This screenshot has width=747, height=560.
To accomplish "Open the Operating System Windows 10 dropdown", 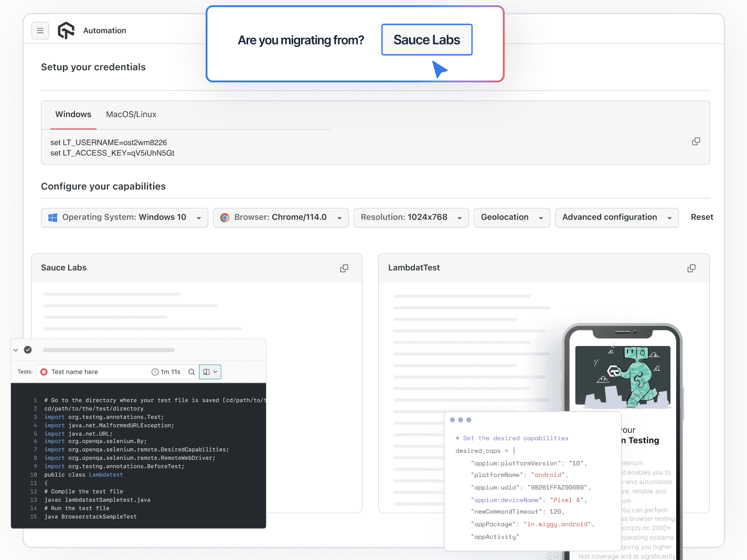I will [124, 218].
